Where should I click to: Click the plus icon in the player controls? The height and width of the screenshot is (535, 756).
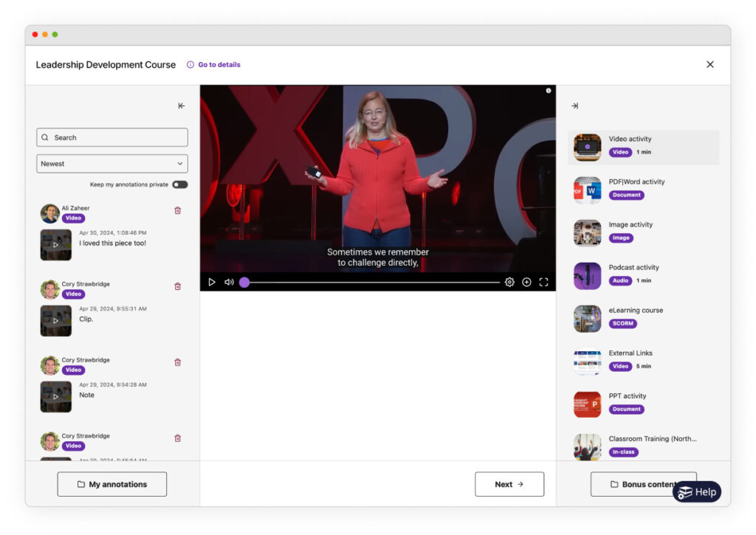tap(527, 282)
